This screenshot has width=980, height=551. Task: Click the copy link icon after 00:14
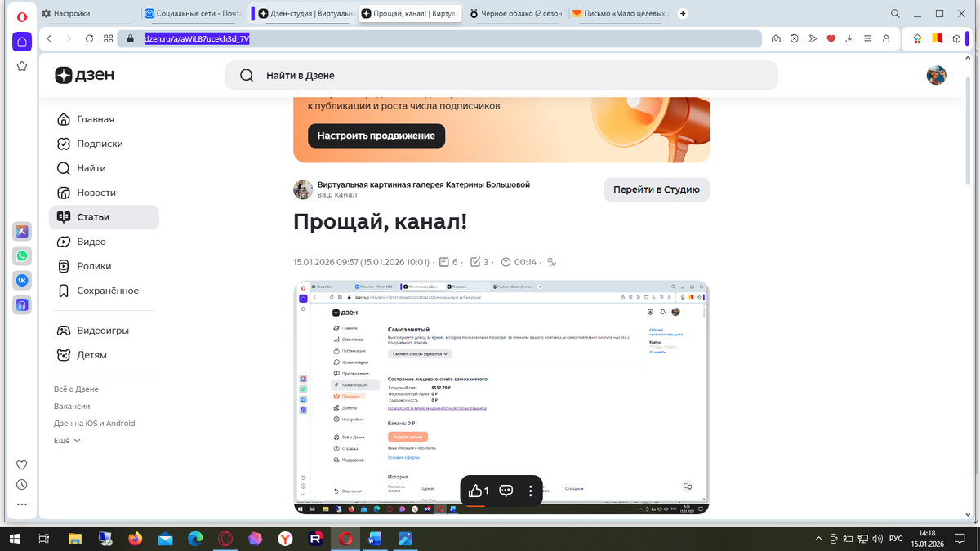[551, 262]
